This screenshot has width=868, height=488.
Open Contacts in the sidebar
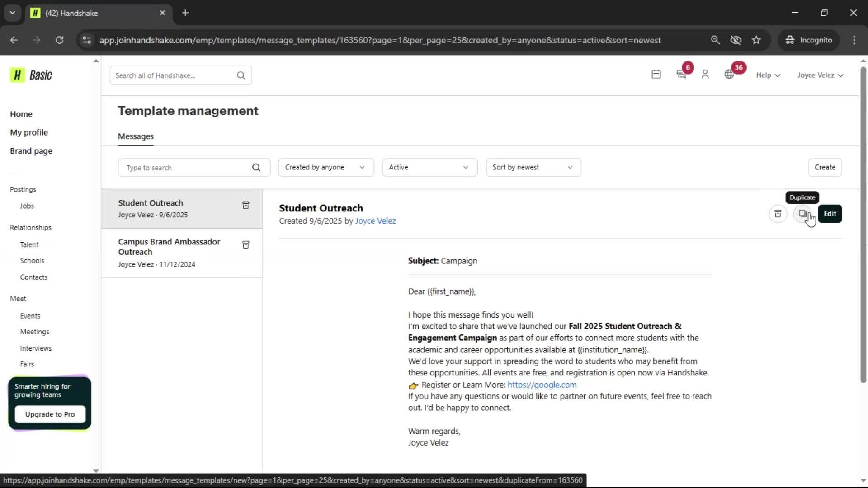(33, 277)
